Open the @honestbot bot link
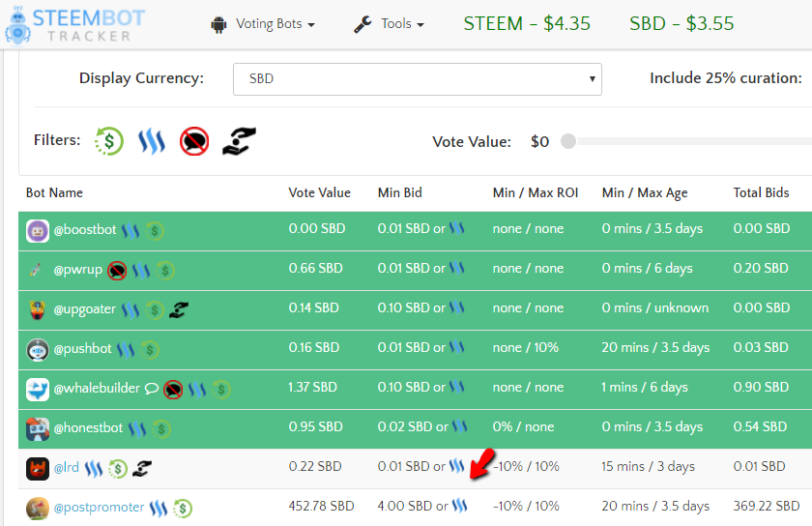The image size is (812, 526). pyautogui.click(x=88, y=428)
